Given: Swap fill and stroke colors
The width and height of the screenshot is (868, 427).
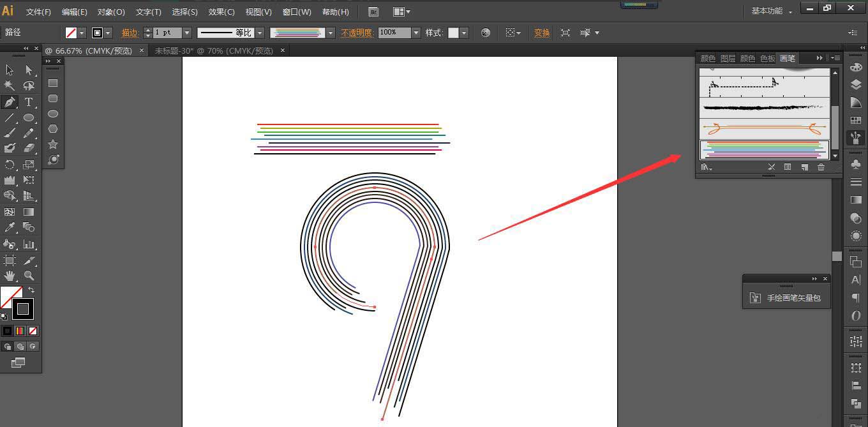Looking at the screenshot, I should click(31, 290).
